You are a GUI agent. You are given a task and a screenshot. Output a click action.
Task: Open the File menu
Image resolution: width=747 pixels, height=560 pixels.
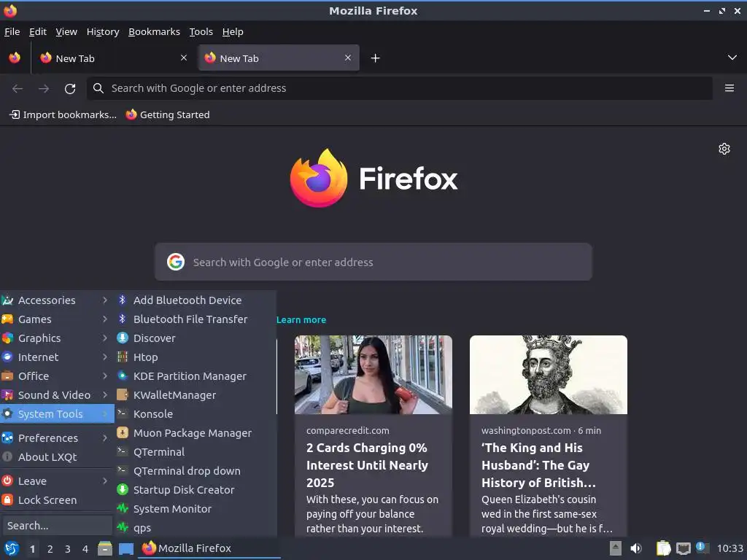click(x=12, y=32)
